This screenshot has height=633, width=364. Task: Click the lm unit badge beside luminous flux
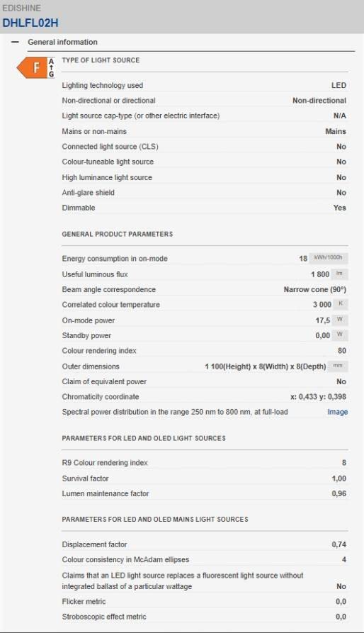(x=339, y=274)
